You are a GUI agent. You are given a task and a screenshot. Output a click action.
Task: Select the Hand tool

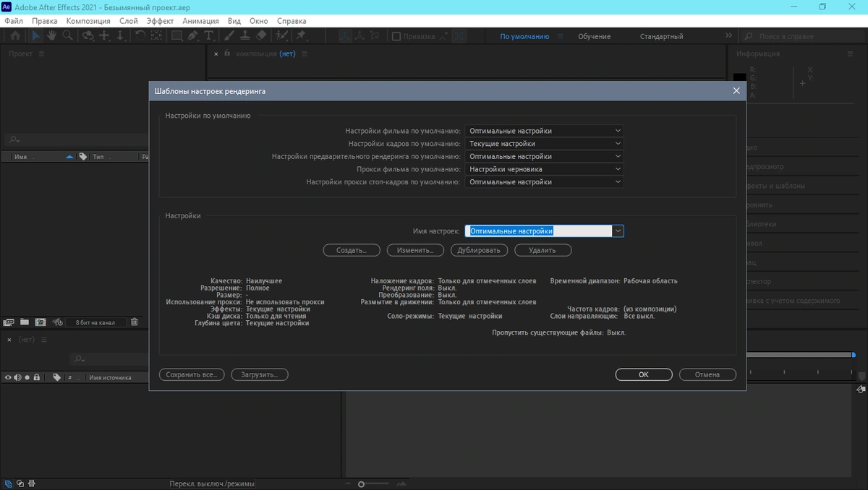pyautogui.click(x=52, y=35)
